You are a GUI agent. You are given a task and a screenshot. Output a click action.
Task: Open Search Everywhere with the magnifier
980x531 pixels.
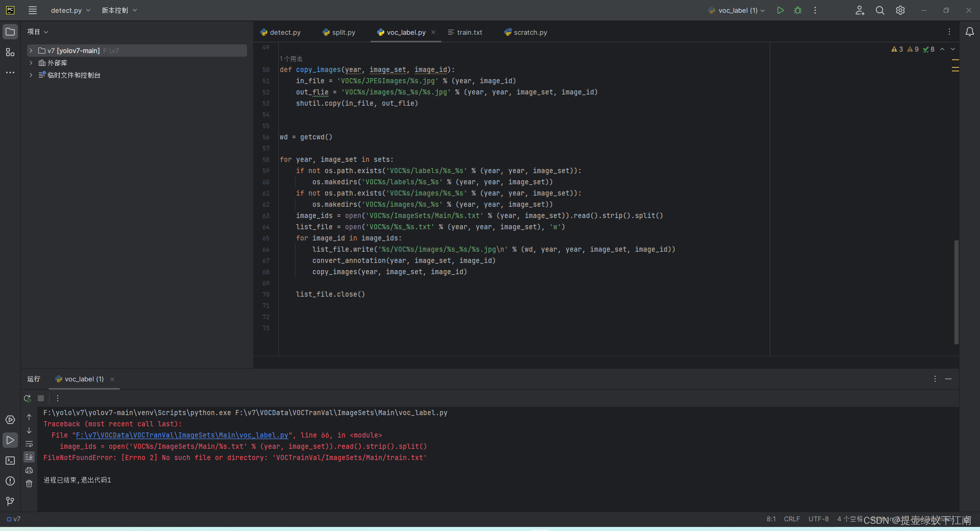[x=879, y=10]
